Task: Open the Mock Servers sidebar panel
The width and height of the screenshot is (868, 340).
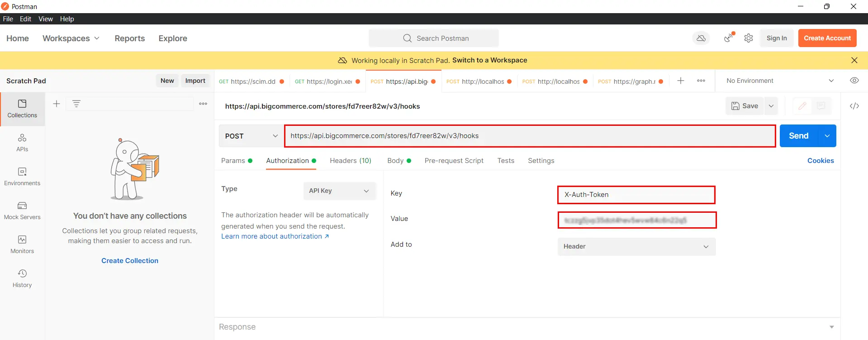Action: pos(22,211)
